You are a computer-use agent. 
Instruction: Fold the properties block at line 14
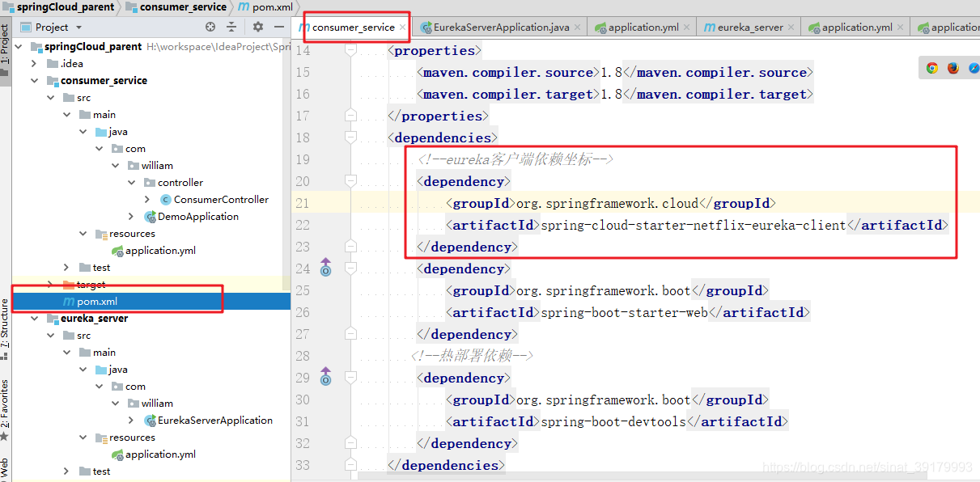pos(350,50)
